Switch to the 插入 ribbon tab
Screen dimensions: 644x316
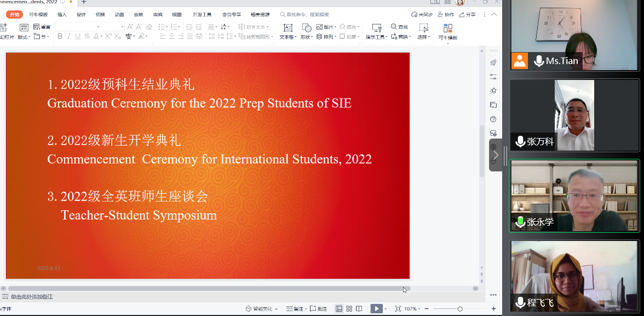pyautogui.click(x=62, y=15)
